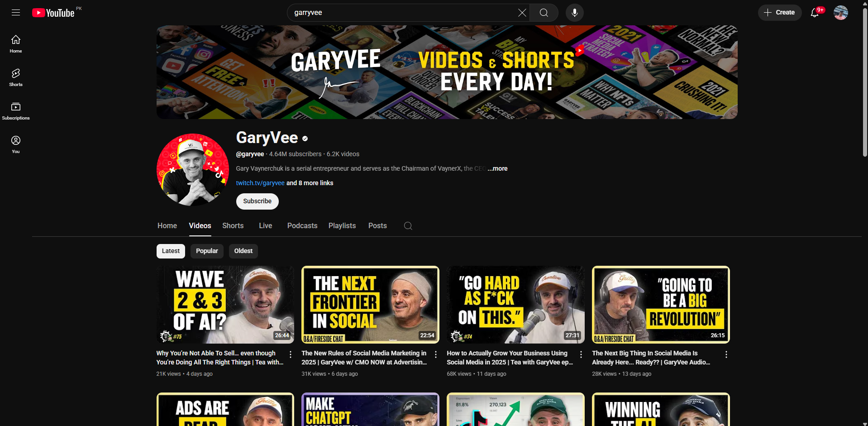Expand channel description with ...more
Viewport: 868px width, 426px height.
[x=498, y=168]
